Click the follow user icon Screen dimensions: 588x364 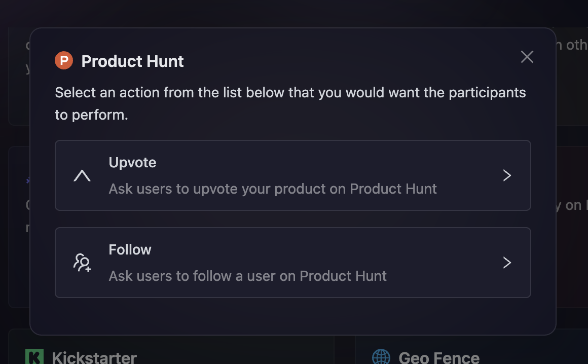tap(82, 263)
